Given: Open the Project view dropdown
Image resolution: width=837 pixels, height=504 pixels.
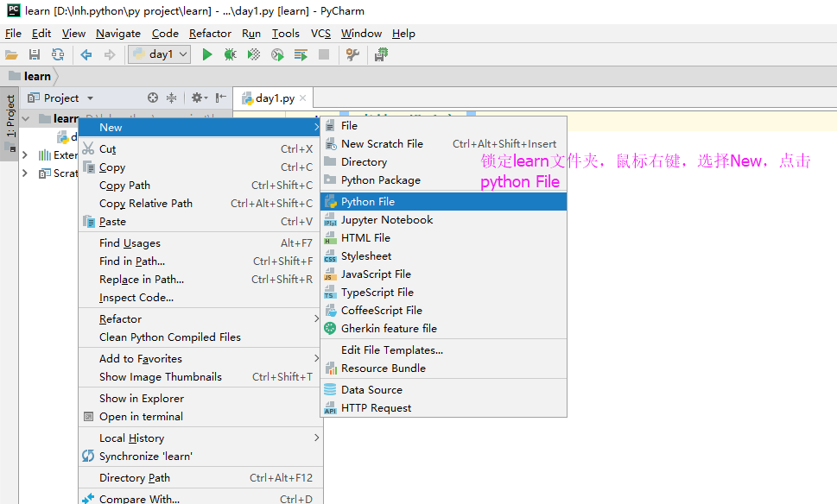Looking at the screenshot, I should [x=90, y=98].
